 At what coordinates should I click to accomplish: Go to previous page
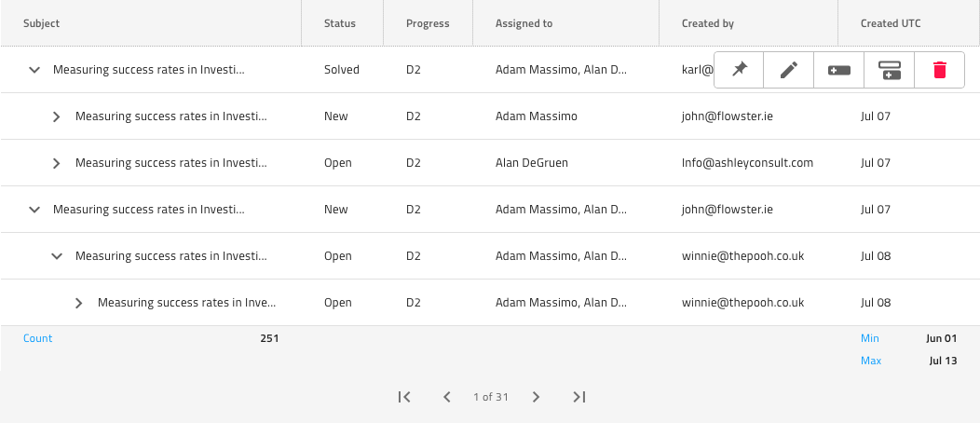pyautogui.click(x=447, y=397)
